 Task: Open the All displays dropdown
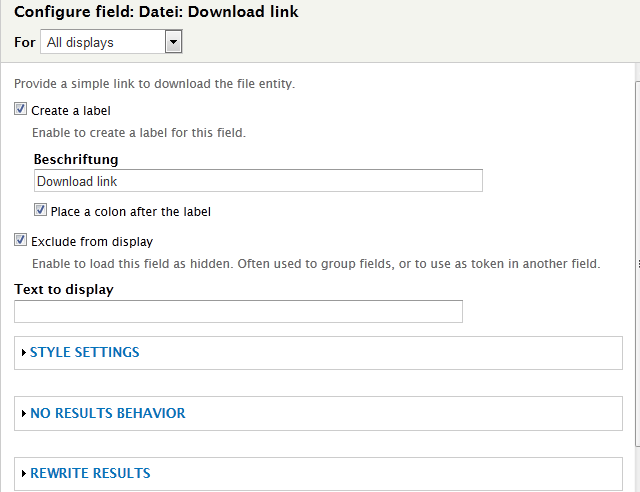[x=110, y=43]
